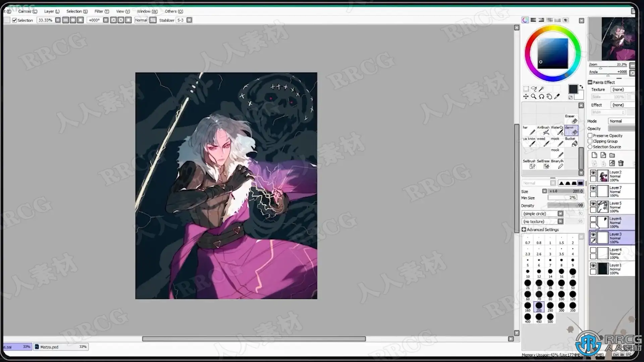This screenshot has height=362, width=644.
Task: Select the Zoom magnifier tool
Action: (x=534, y=97)
